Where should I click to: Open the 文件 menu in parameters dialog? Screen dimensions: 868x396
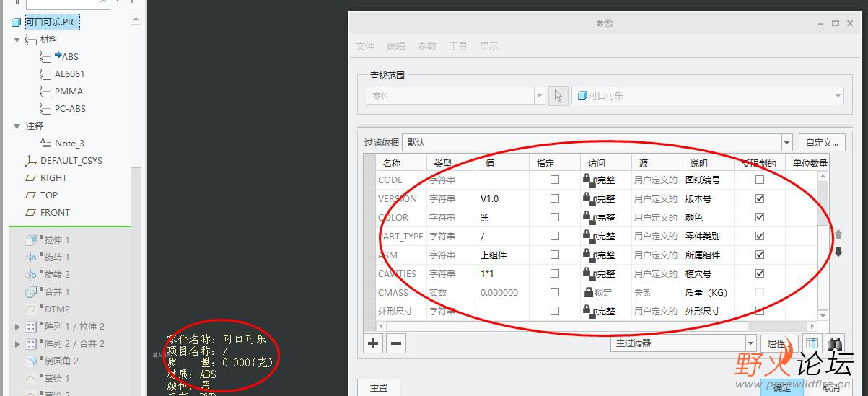click(x=365, y=46)
